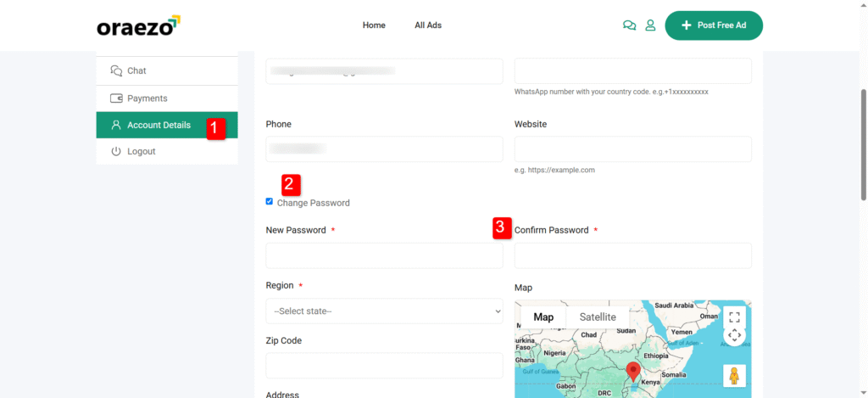
Task: Click the Logout power icon in sidebar
Action: coord(116,151)
